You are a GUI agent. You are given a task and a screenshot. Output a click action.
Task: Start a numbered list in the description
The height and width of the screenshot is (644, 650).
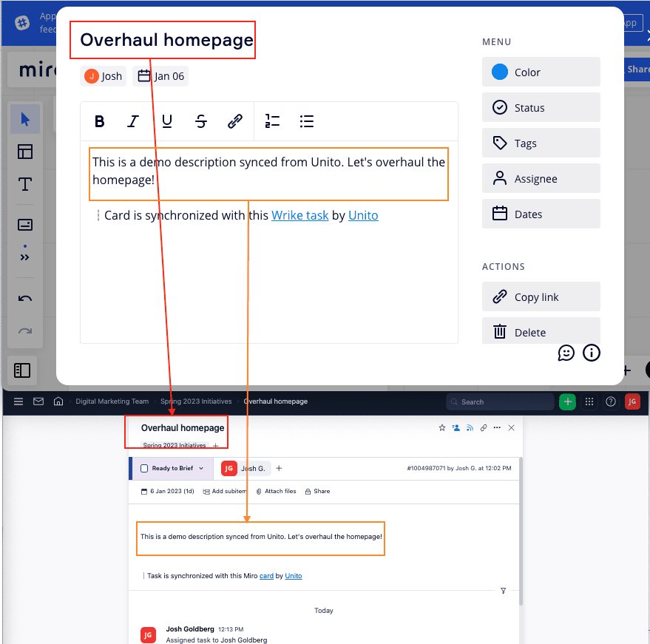(x=272, y=121)
